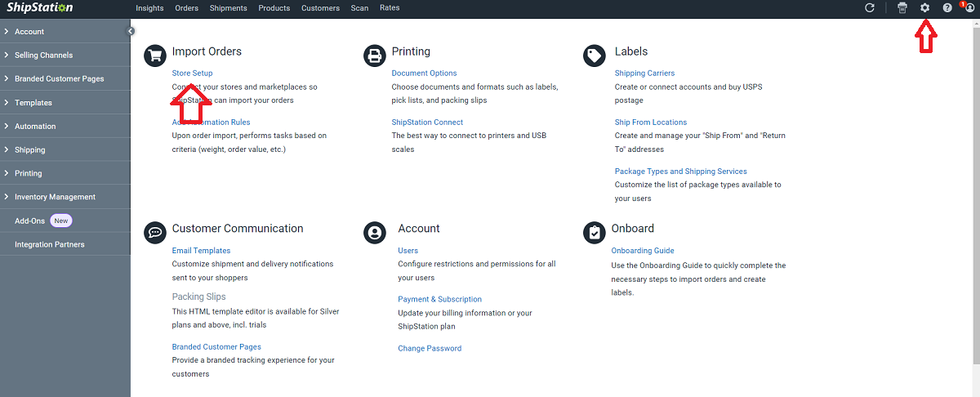Open the Rates menu
980x397 pixels.
pos(390,8)
